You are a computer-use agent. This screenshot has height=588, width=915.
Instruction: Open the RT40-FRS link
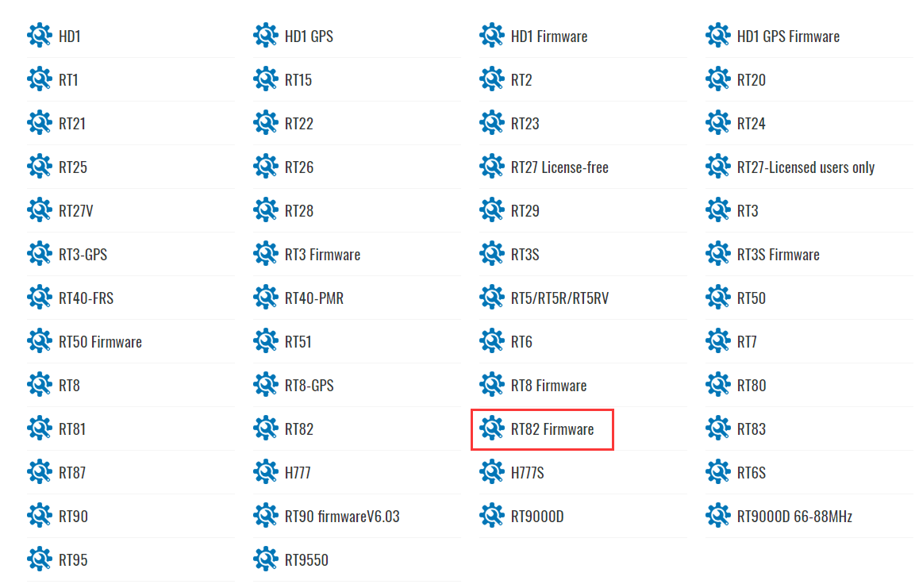point(86,298)
